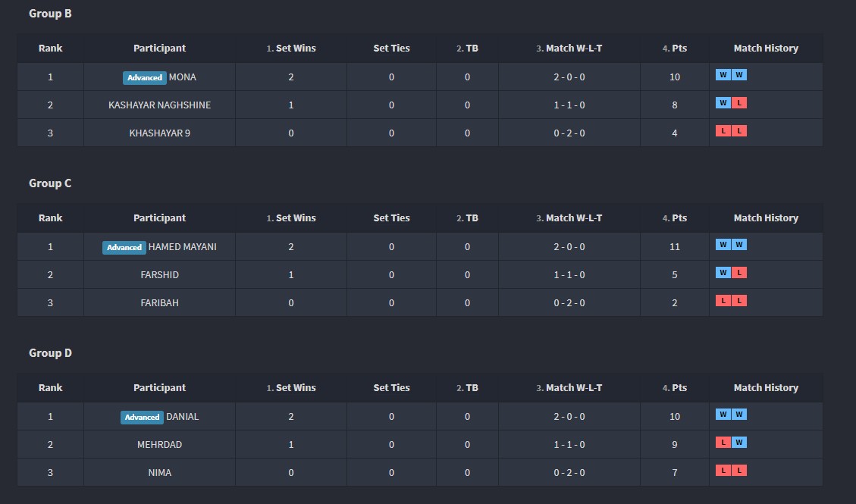856x504 pixels.
Task: Click HAMED MAYANI's second win badge
Action: click(739, 245)
